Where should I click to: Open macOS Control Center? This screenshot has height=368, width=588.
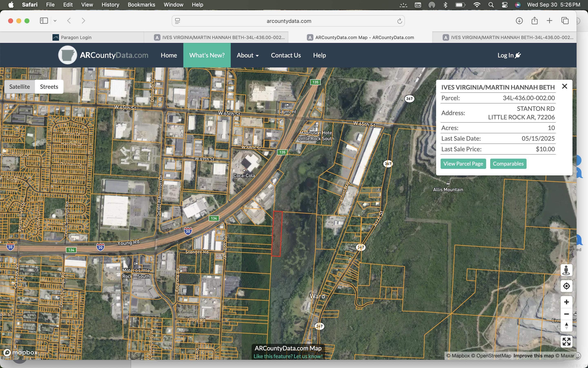tap(504, 5)
